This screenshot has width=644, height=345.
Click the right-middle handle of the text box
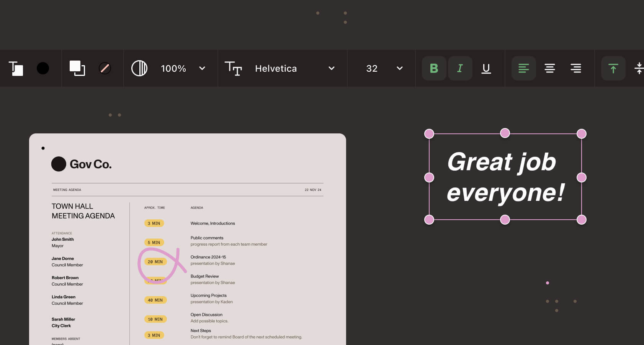582,177
